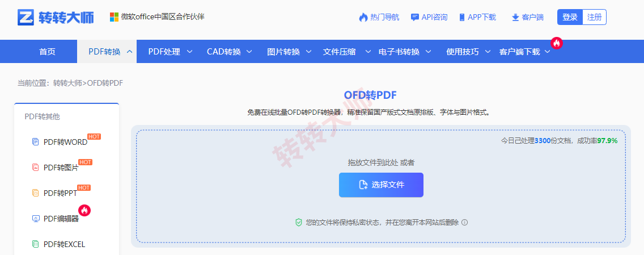This screenshot has width=644, height=255.
Task: Click the green shield privacy icon
Action: (299, 223)
